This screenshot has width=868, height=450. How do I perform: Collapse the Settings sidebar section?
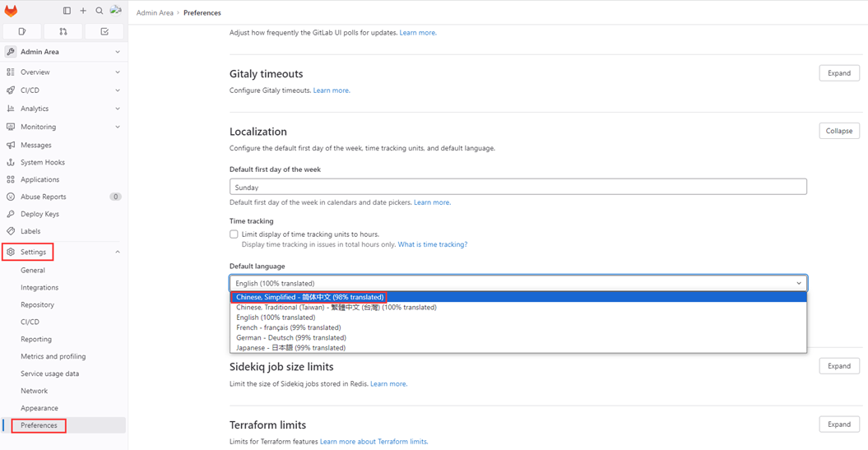point(63,252)
